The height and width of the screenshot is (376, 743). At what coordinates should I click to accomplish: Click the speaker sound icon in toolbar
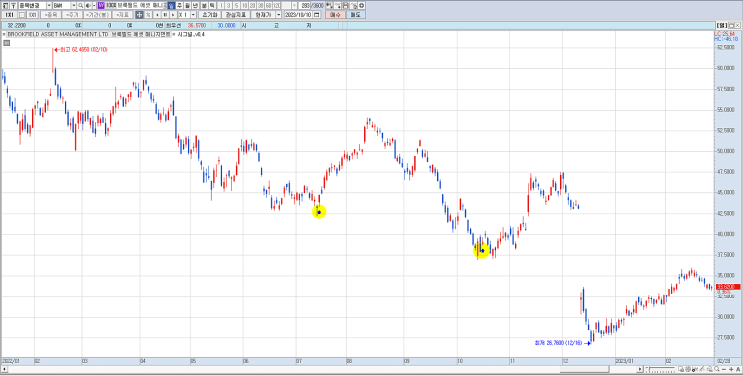click(88, 5)
